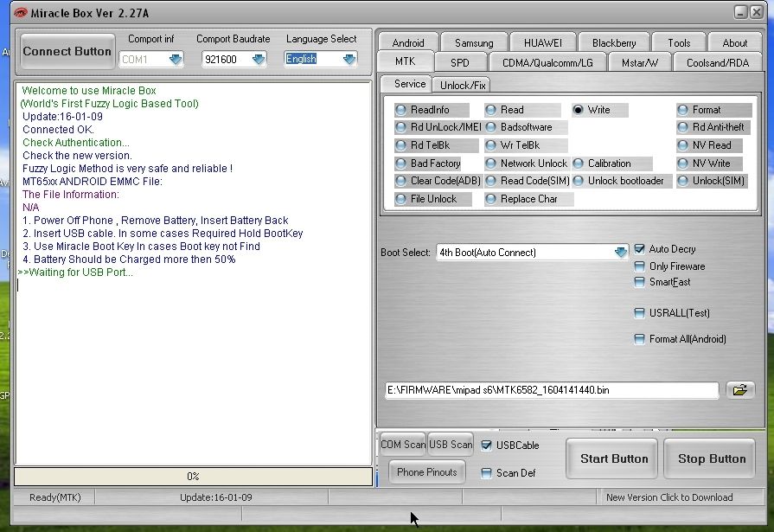Select Clear Code(ADB) option

(x=438, y=181)
